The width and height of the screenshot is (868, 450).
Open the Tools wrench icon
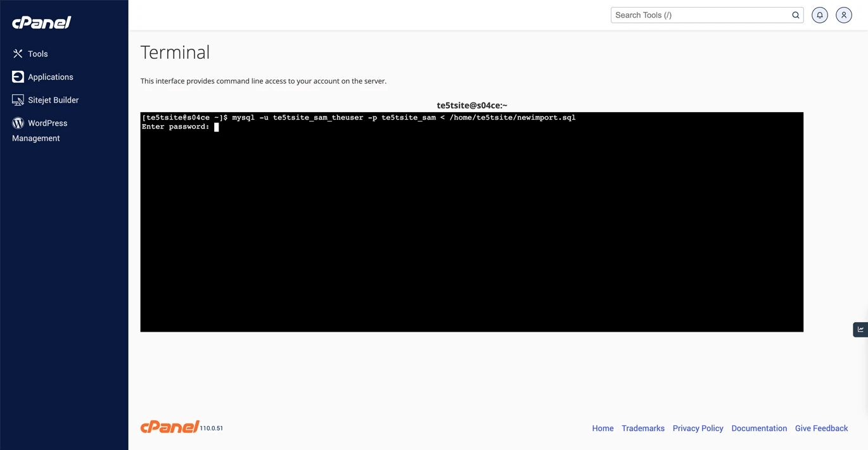18,54
